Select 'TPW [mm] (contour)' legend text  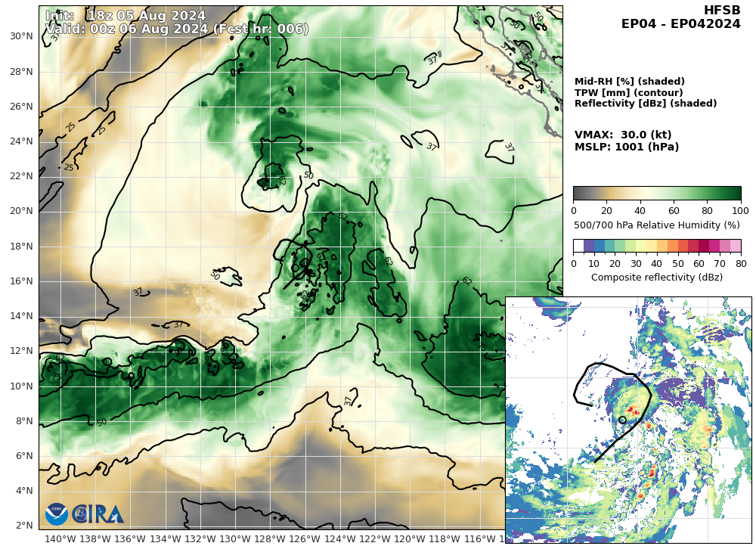coord(628,92)
